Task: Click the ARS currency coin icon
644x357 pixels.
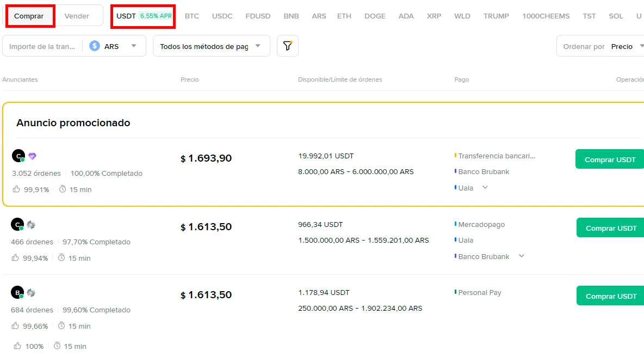Action: pos(95,46)
